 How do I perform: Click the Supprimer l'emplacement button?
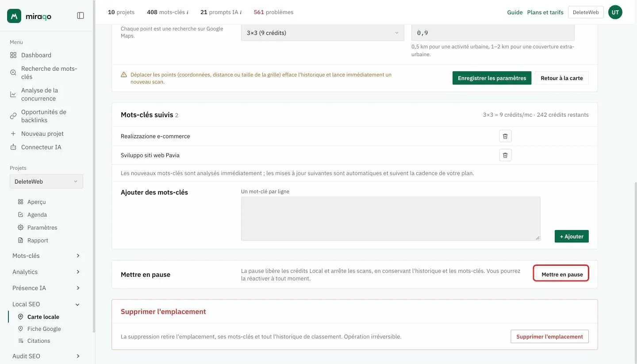[x=549, y=336]
